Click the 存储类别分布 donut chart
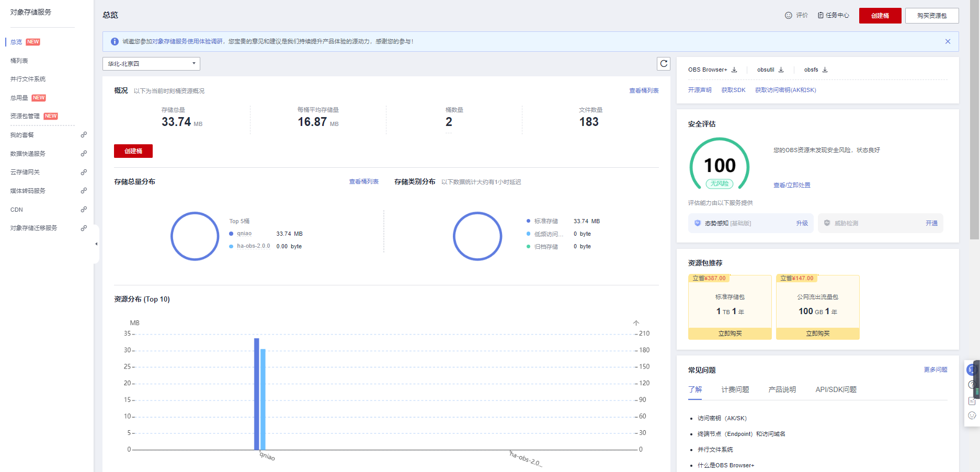980x472 pixels. click(477, 236)
